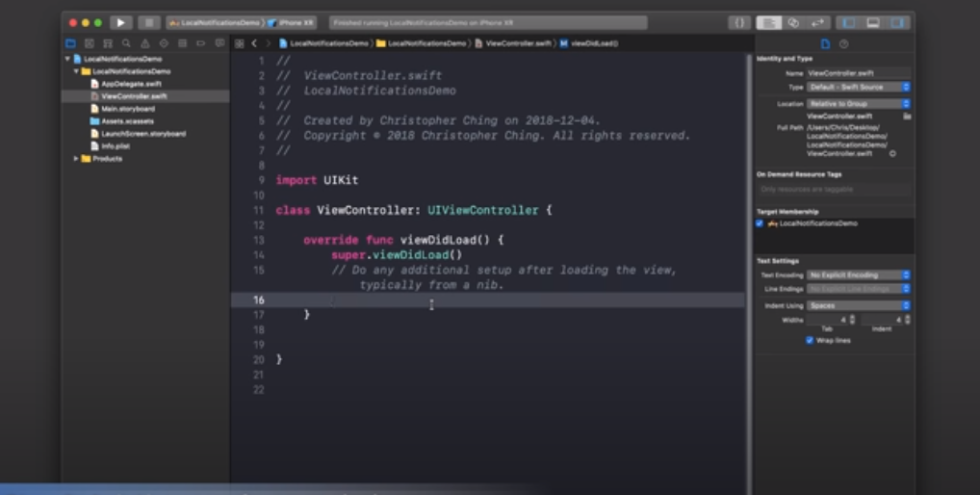This screenshot has height=495, width=980.
Task: Go back in editor history
Action: pos(254,43)
